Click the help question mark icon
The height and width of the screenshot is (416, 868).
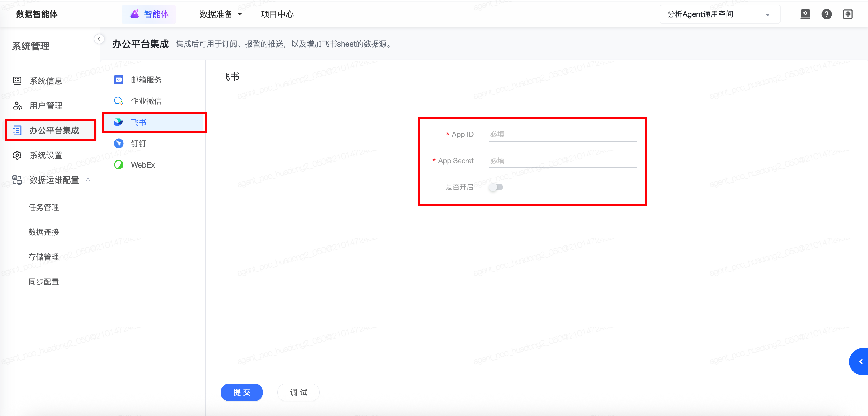coord(826,14)
